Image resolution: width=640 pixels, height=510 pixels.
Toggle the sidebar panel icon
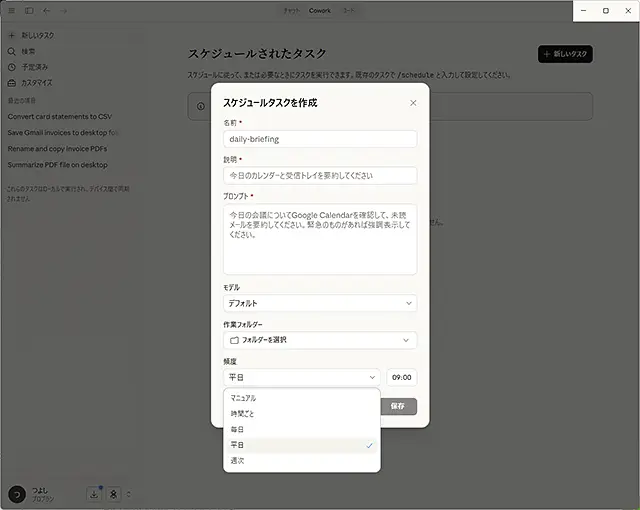[29, 11]
